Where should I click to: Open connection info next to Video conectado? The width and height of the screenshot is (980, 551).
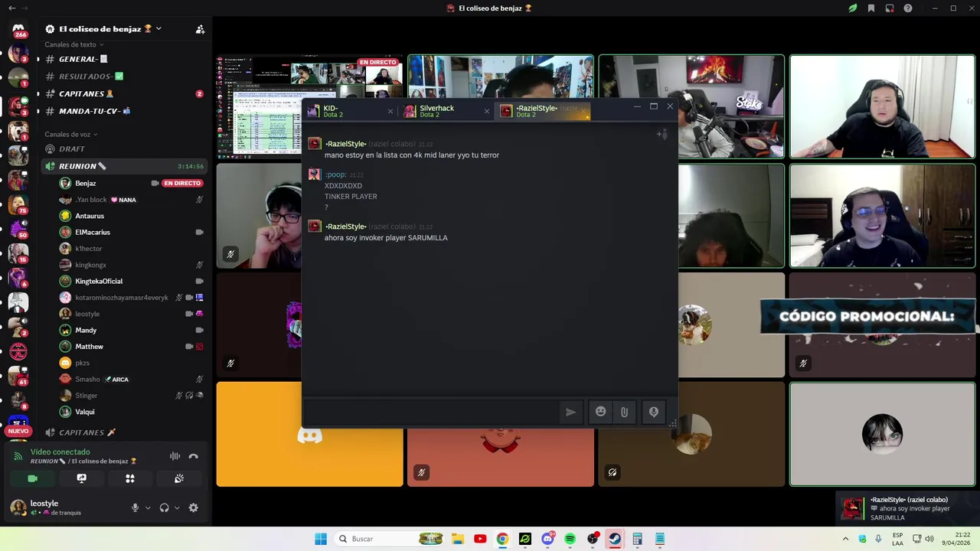pyautogui.click(x=18, y=456)
